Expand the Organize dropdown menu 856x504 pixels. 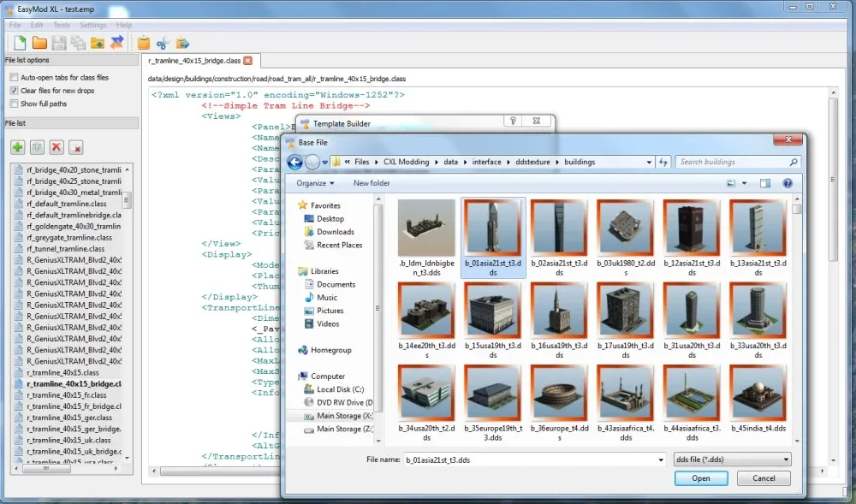click(x=315, y=183)
